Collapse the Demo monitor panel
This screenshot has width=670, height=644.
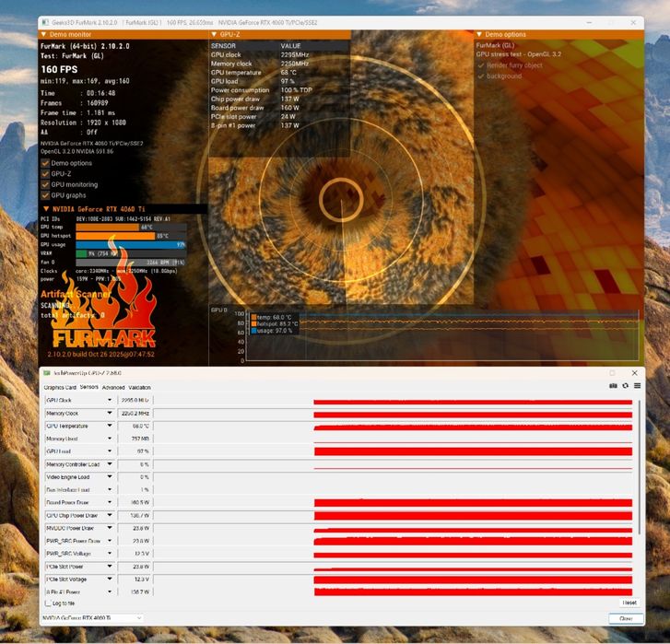coord(43,34)
